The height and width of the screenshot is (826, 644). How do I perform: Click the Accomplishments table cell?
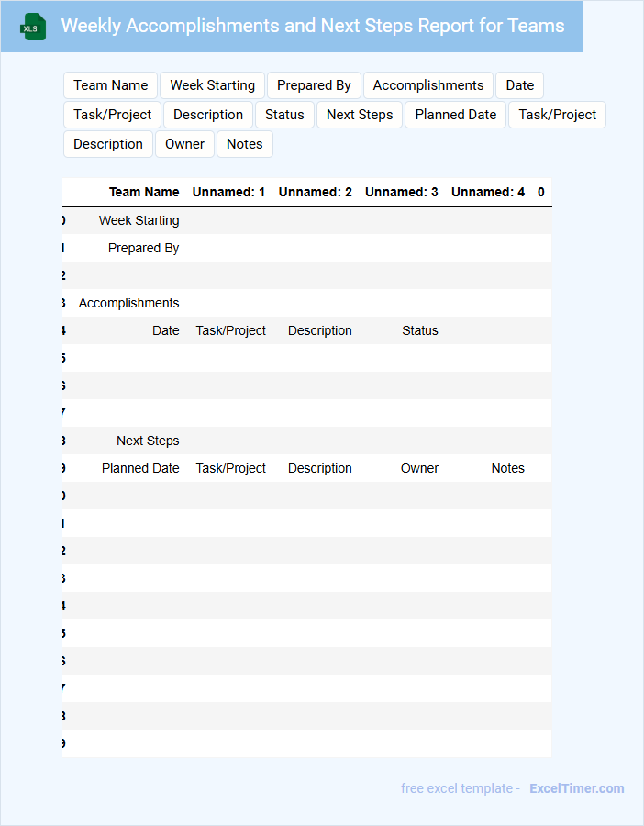tap(129, 304)
